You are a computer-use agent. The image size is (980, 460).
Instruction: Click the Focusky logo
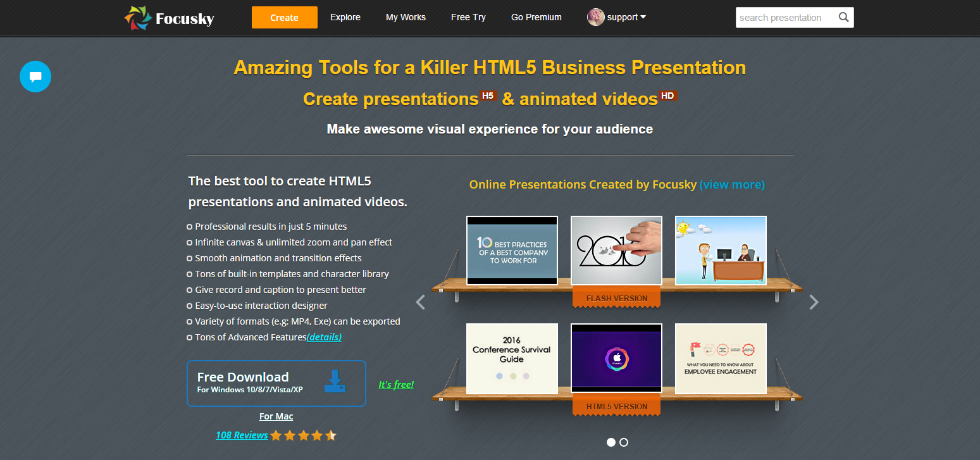click(x=169, y=18)
